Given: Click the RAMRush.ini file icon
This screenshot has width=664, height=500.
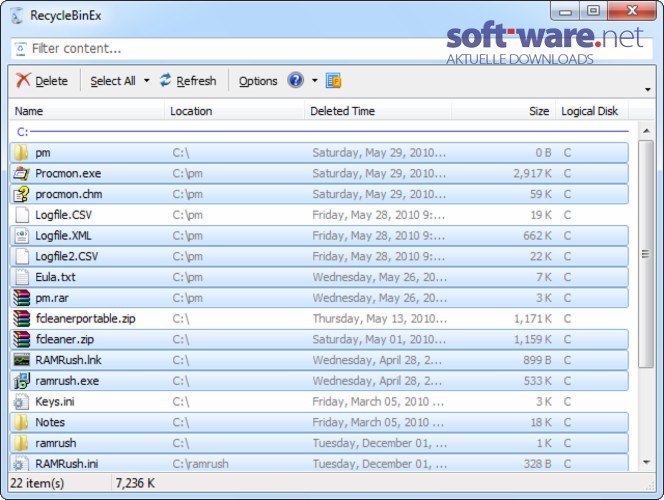Looking at the screenshot, I should [21, 463].
